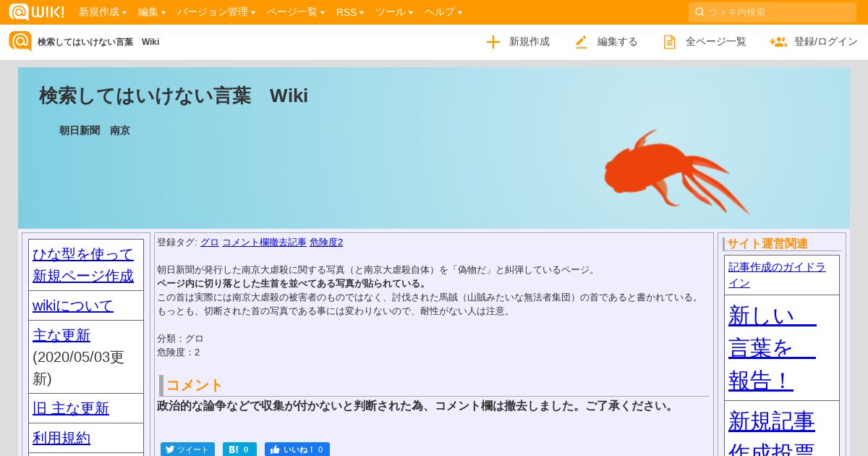Viewport: 868px width, 456px height.
Task: Open 主な更新 sidebar link
Action: [61, 335]
